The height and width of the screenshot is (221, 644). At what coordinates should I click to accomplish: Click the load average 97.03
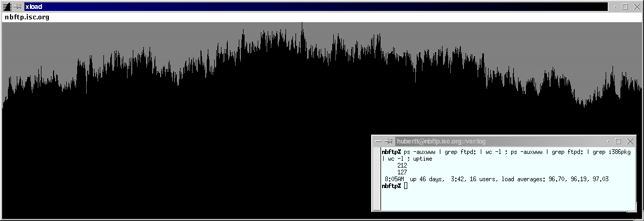pyautogui.click(x=599, y=179)
